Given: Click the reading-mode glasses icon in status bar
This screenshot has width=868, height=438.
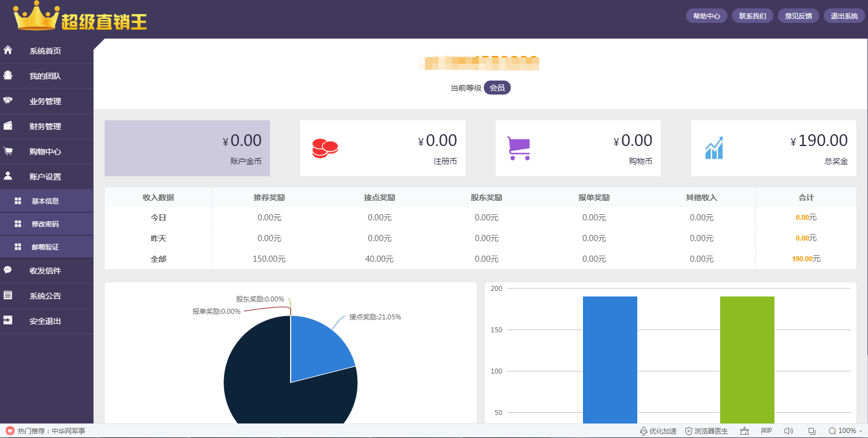Looking at the screenshot, I should pyautogui.click(x=767, y=431).
